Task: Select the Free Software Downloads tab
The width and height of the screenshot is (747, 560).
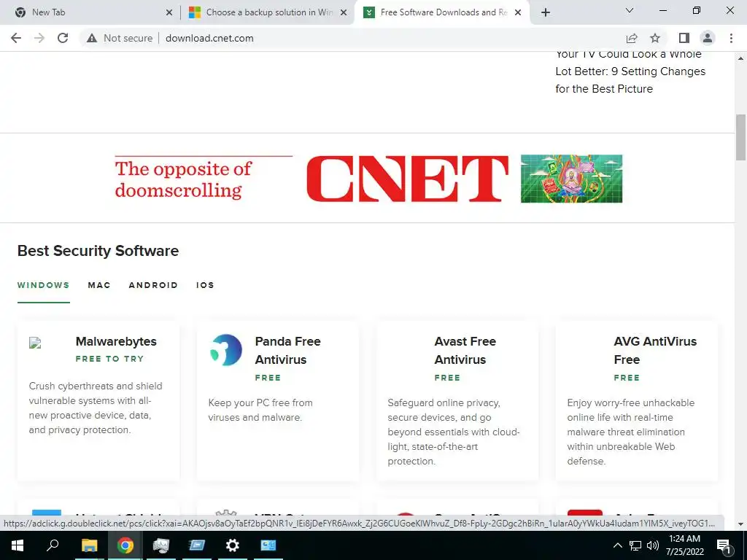Action: [x=443, y=12]
